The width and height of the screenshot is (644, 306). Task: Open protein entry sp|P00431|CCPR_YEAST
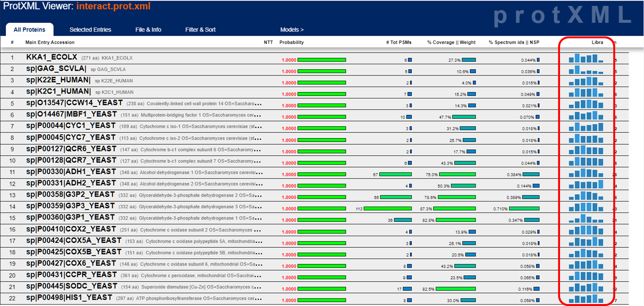coord(72,275)
